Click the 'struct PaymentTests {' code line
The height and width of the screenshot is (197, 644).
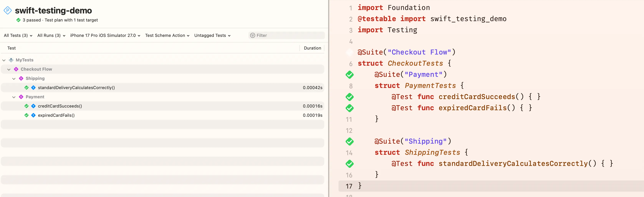click(x=419, y=86)
